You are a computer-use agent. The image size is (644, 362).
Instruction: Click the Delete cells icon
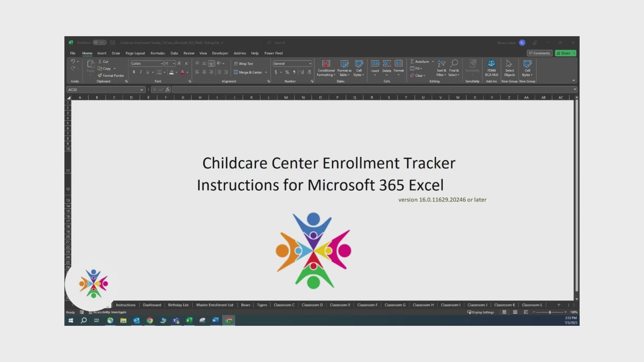pos(387,63)
